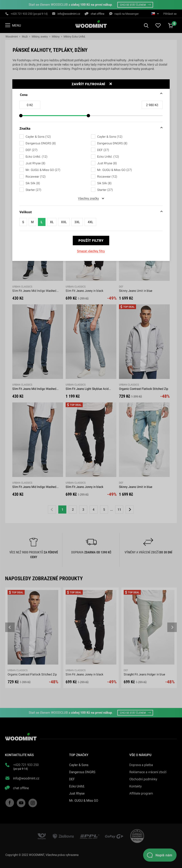Advance carousel with right arrow in recently viewed
Screen dimensions: 182x868
click(x=172, y=627)
